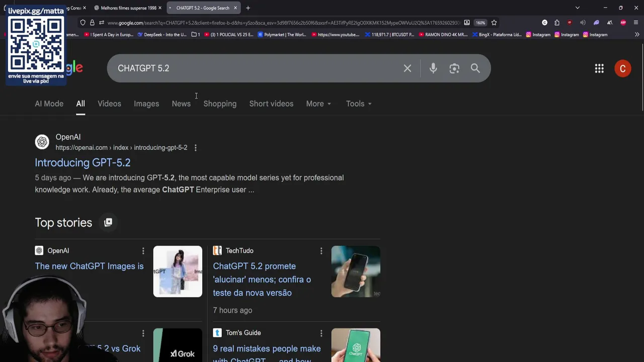Expand the More search filter dropdown

[x=318, y=104]
